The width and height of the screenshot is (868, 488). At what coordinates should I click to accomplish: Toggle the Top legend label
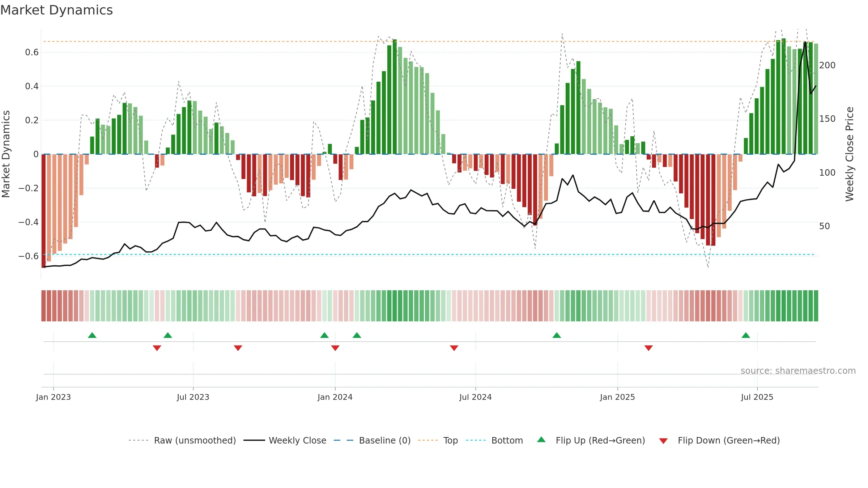click(451, 440)
